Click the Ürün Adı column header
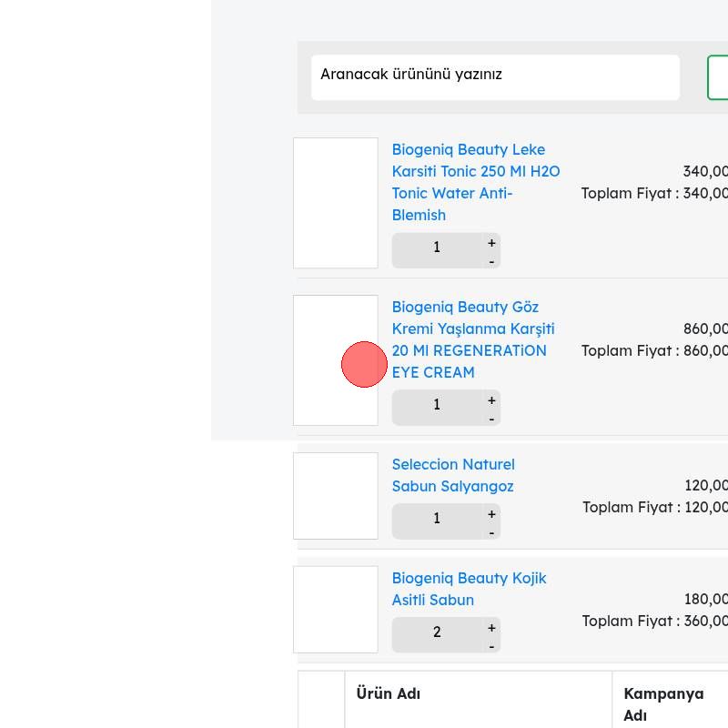 388,693
